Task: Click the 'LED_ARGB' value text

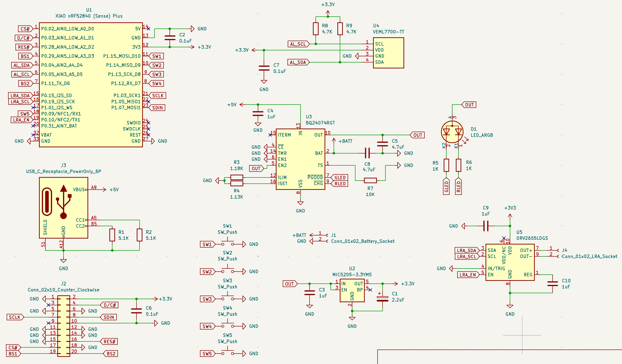Action: [x=481, y=135]
